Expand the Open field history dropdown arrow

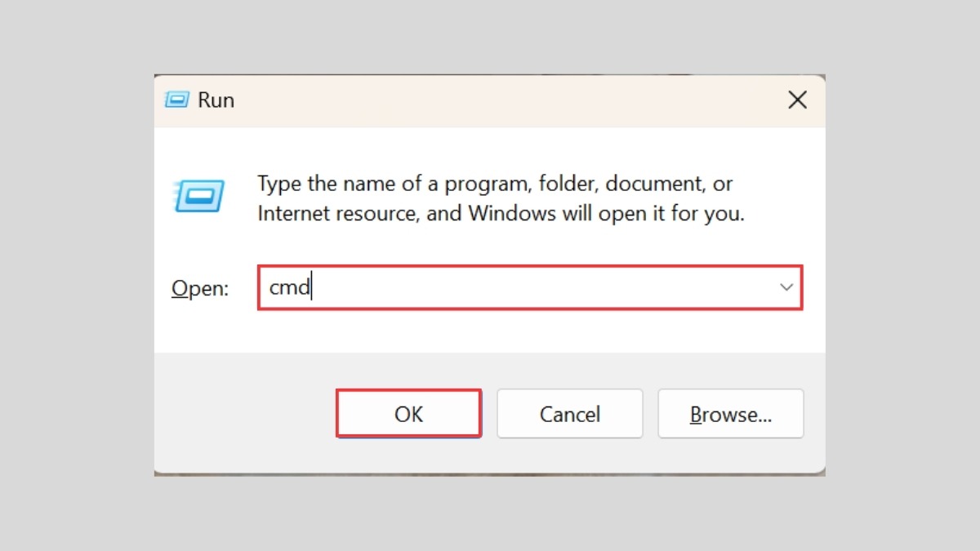click(x=786, y=287)
